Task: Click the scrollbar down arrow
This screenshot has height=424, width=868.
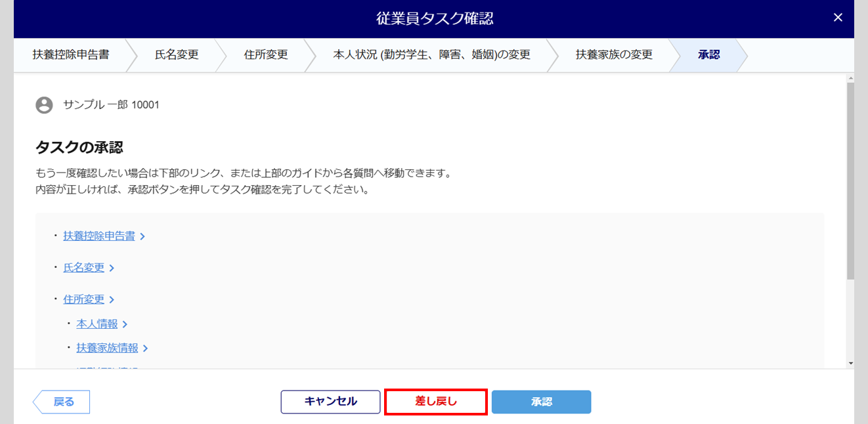Action: [850, 363]
